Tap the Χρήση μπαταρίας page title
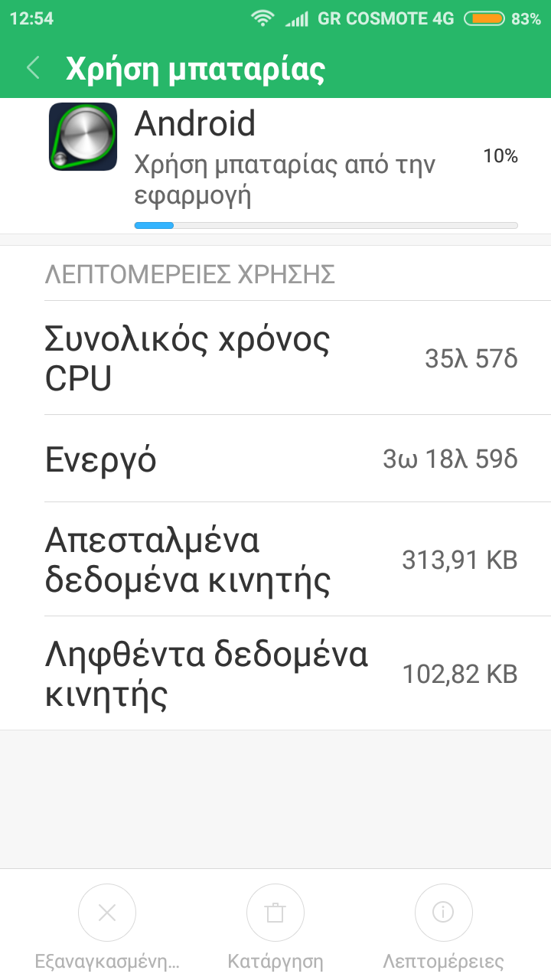Screen dimensions: 551x980 click(196, 68)
